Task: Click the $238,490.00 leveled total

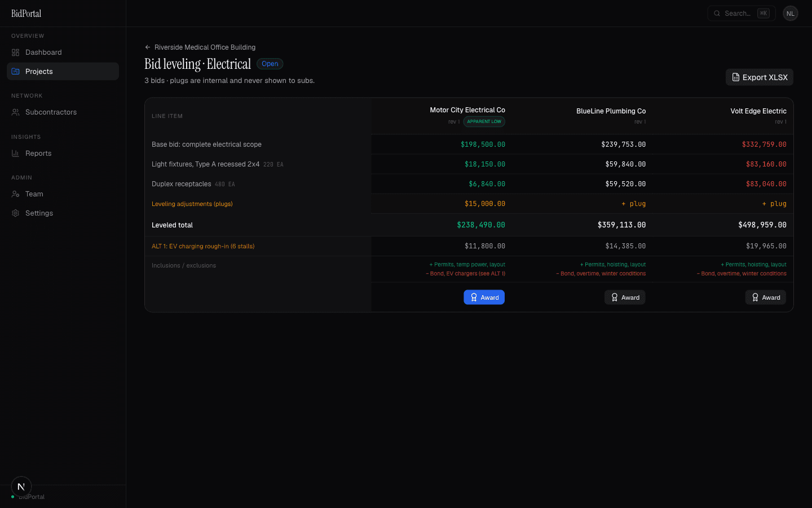Action: tap(481, 225)
